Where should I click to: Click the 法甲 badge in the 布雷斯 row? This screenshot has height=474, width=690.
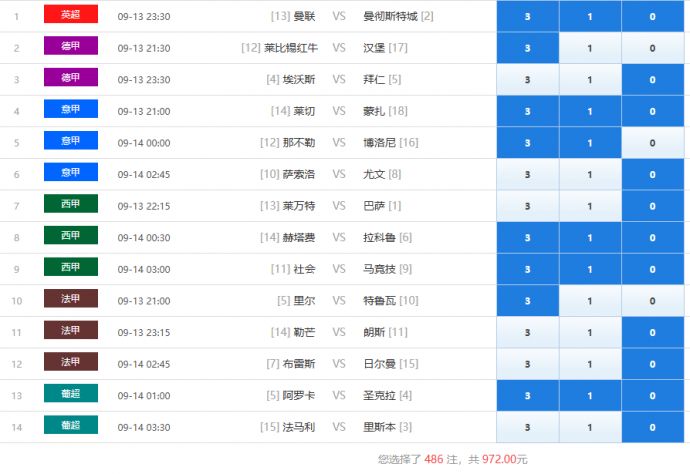[x=71, y=362]
